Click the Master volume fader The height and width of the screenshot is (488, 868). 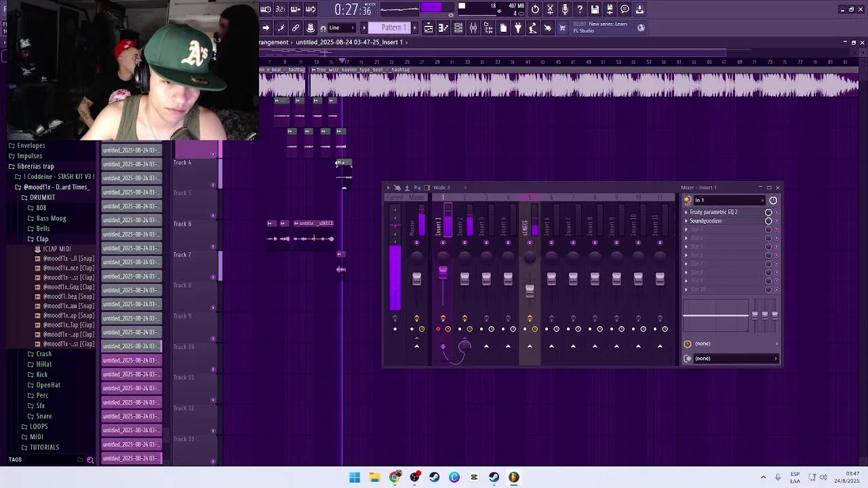click(416, 279)
